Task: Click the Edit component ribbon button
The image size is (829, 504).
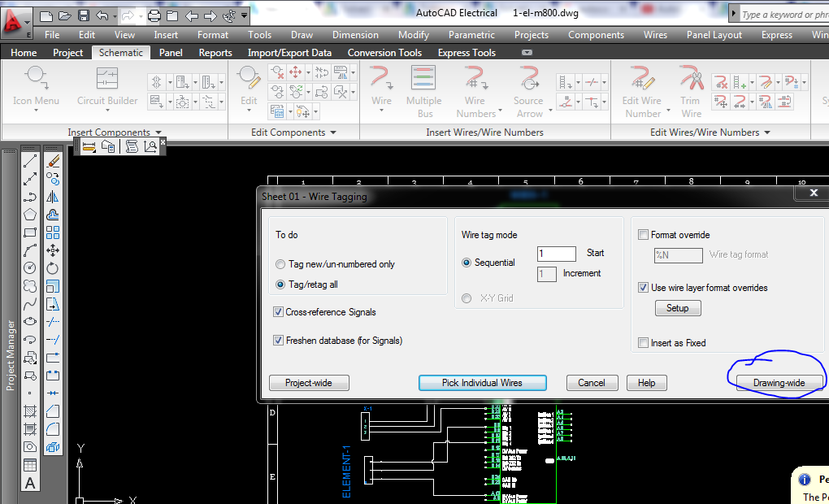Action: 249,87
